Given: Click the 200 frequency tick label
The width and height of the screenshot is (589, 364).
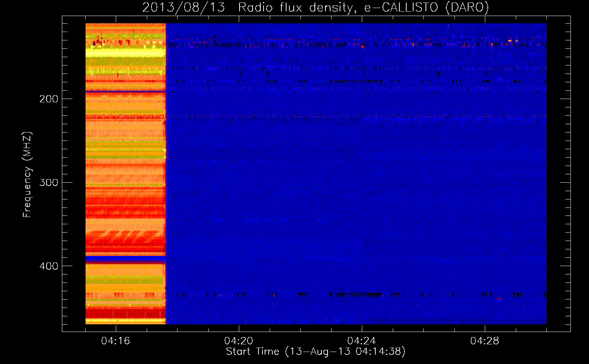Looking at the screenshot, I should tap(49, 99).
